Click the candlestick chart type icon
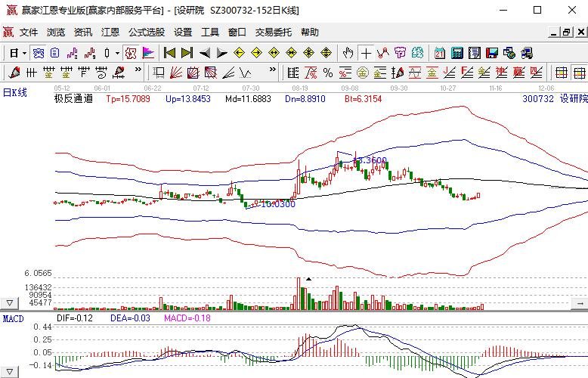This screenshot has height=378, width=588. tap(107, 53)
